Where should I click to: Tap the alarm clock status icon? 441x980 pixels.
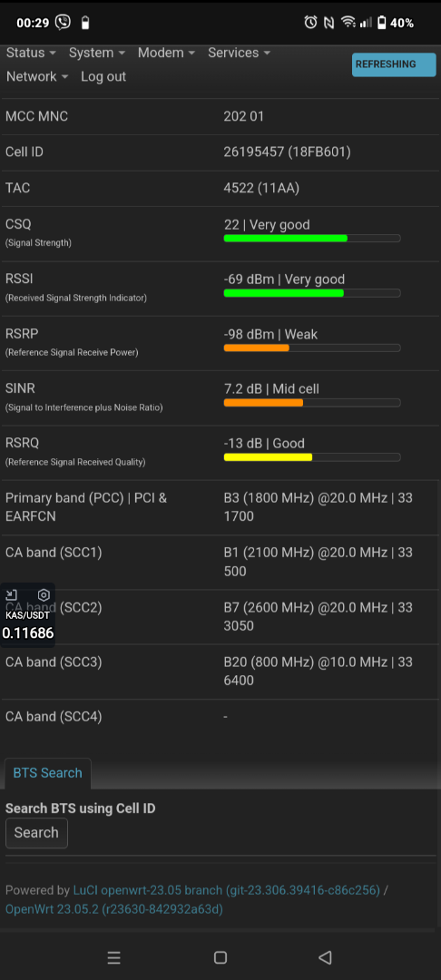(x=310, y=23)
